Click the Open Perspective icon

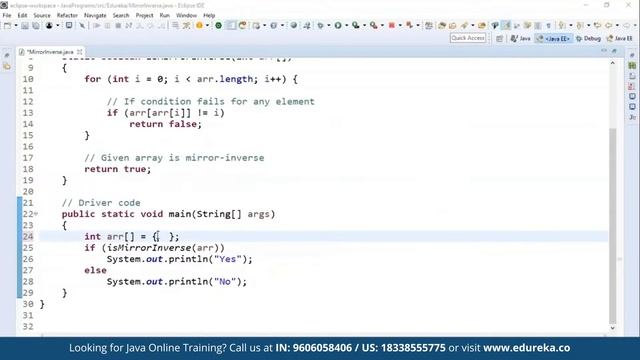pos(500,39)
